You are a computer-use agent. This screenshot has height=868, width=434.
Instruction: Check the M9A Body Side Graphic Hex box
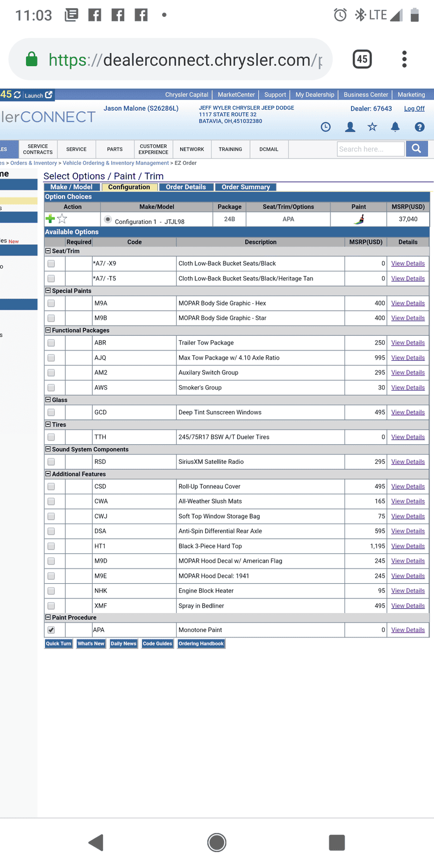51,303
